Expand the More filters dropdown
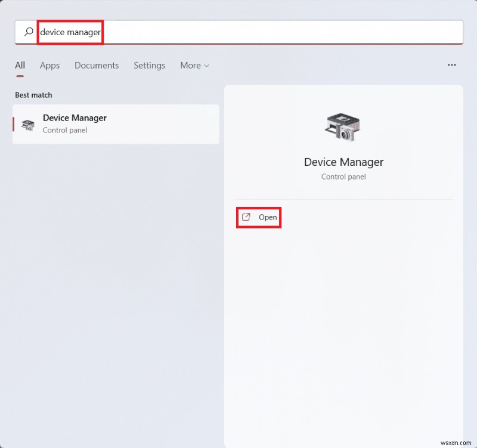 194,66
